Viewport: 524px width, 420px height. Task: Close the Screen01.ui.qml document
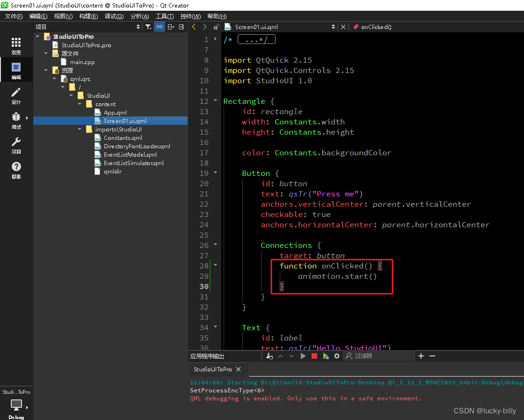(343, 27)
